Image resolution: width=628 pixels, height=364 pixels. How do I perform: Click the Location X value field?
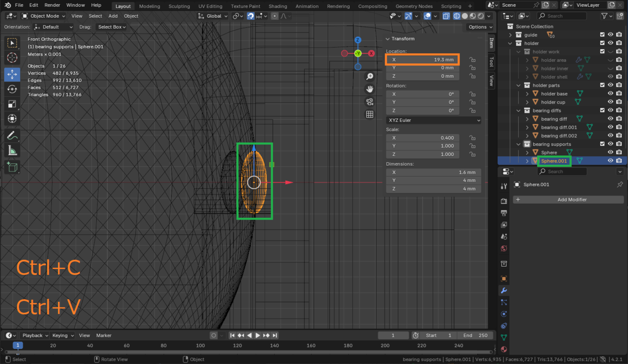point(423,60)
